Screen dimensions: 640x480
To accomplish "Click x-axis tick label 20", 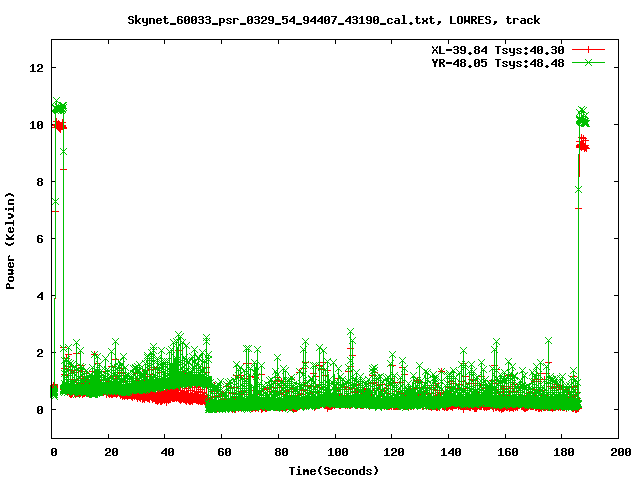I will (111, 452).
